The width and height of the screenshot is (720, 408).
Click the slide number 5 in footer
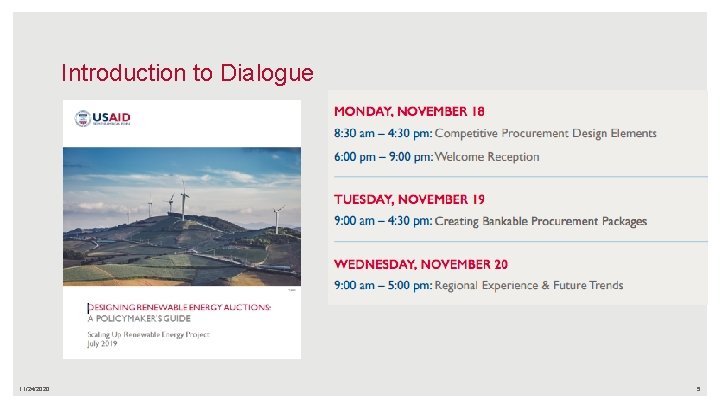(x=697, y=389)
